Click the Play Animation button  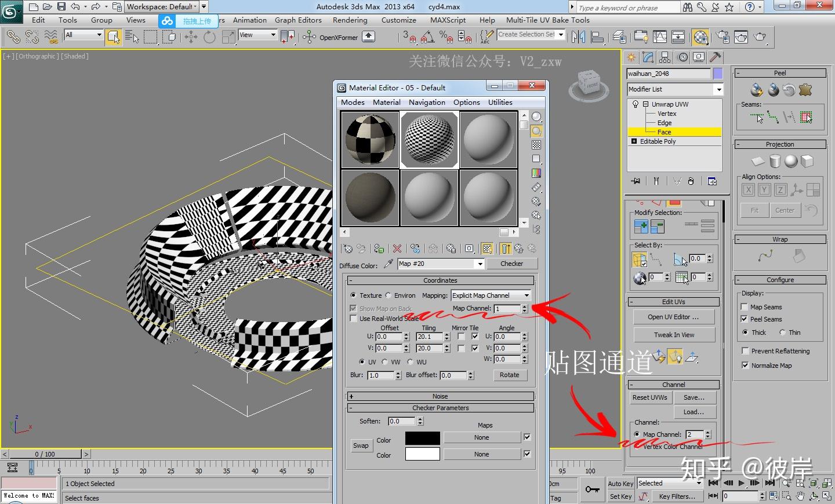click(x=741, y=483)
